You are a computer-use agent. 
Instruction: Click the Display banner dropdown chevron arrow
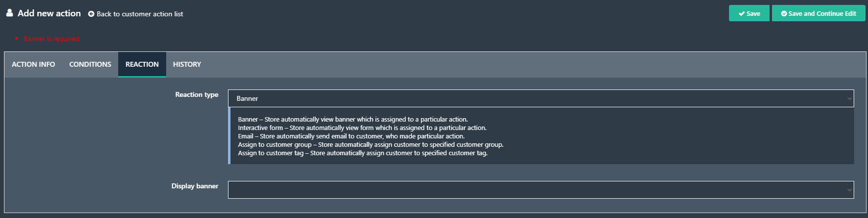pos(849,190)
